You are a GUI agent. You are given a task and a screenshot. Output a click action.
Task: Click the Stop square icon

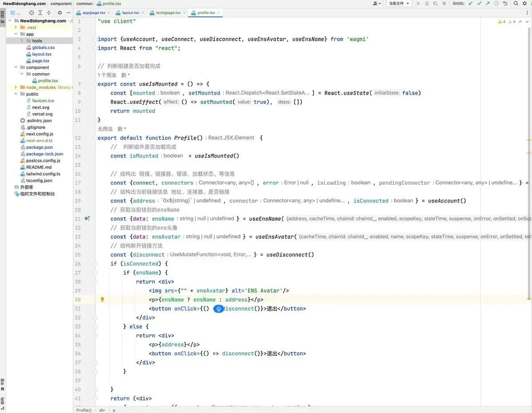coord(444,4)
